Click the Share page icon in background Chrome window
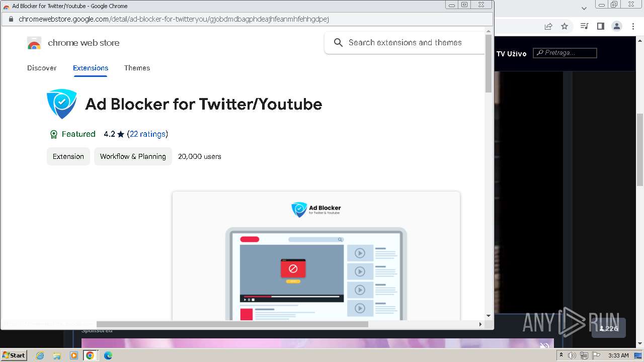The width and height of the screenshot is (644, 362). 548,26
